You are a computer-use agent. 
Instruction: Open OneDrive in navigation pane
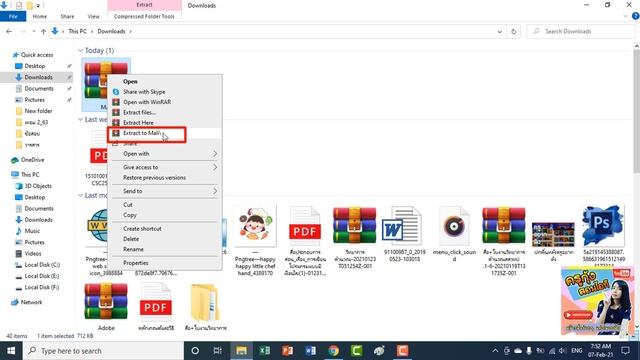pyautogui.click(x=32, y=160)
